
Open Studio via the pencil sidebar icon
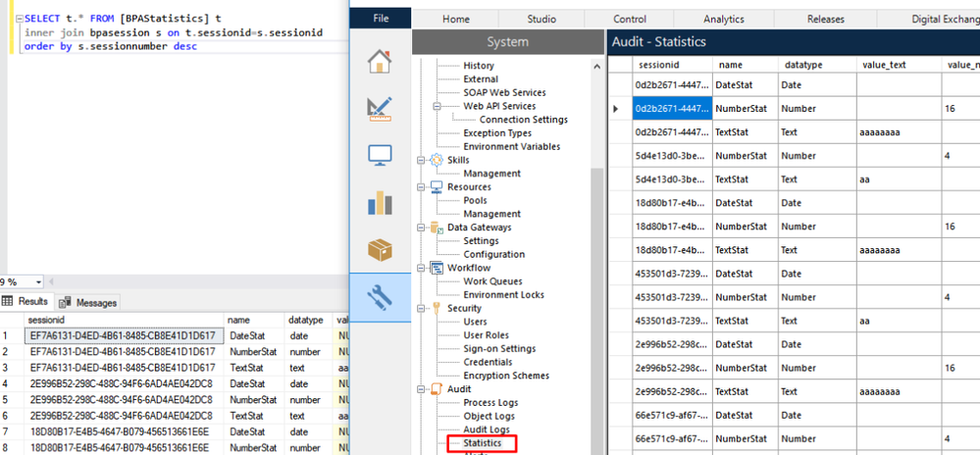pos(380,108)
